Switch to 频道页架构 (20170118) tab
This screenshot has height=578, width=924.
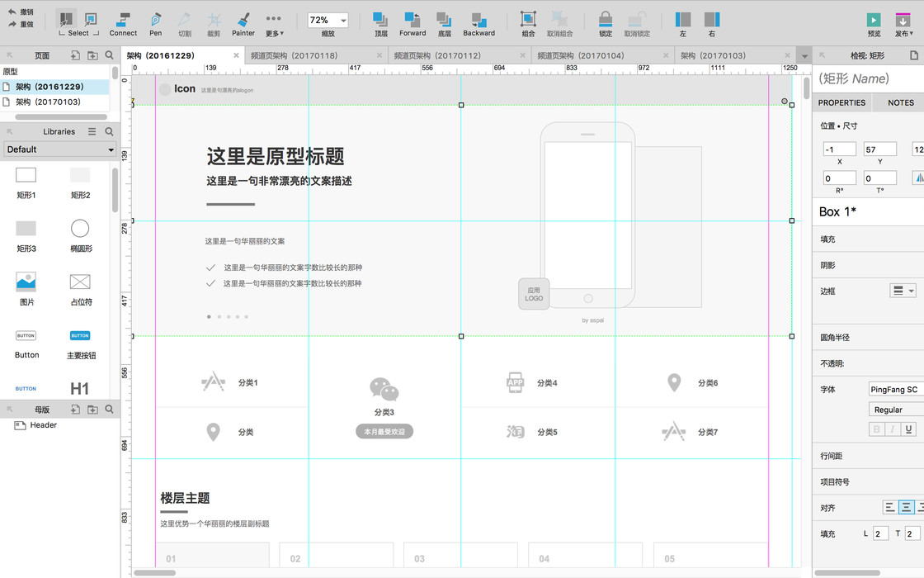[x=294, y=55]
